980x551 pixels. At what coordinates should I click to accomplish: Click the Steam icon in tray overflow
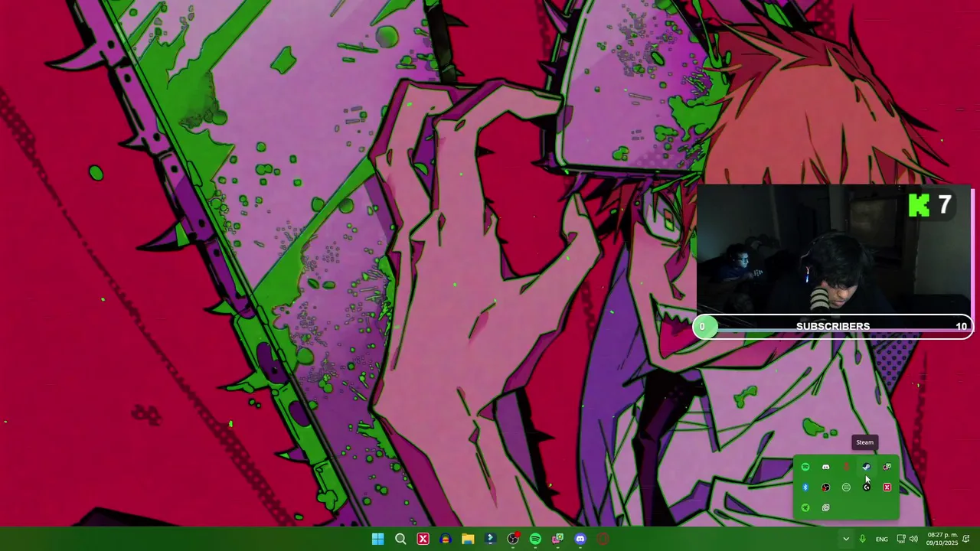pyautogui.click(x=867, y=467)
